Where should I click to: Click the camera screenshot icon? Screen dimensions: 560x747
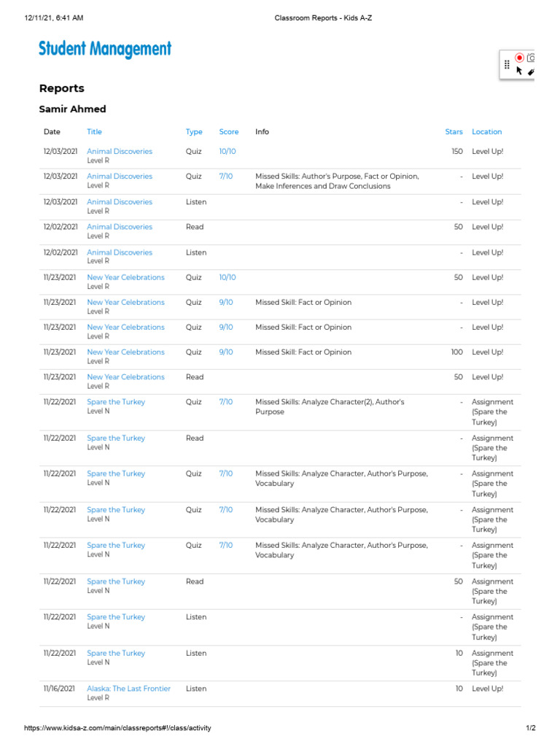pos(532,58)
